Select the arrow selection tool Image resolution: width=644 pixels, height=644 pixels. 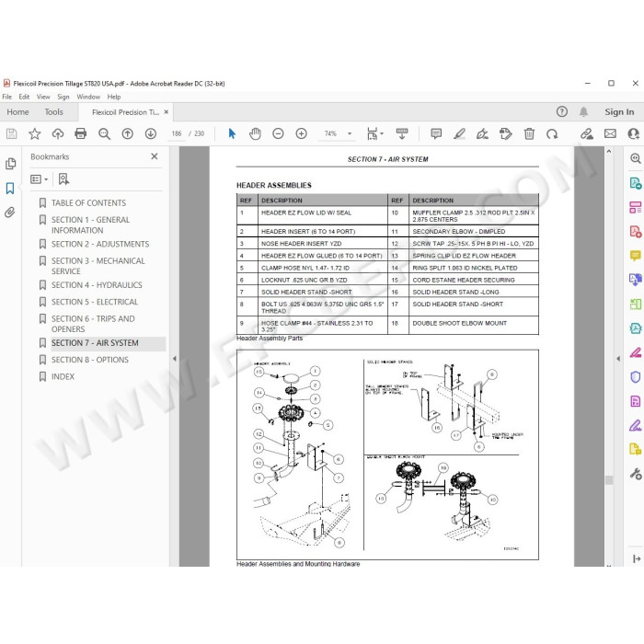232,134
